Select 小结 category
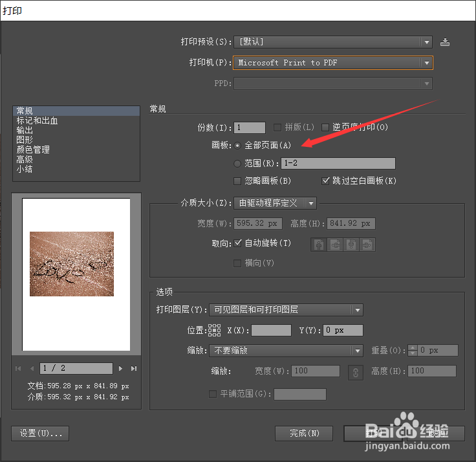Image resolution: width=476 pixels, height=462 pixels. click(76, 169)
